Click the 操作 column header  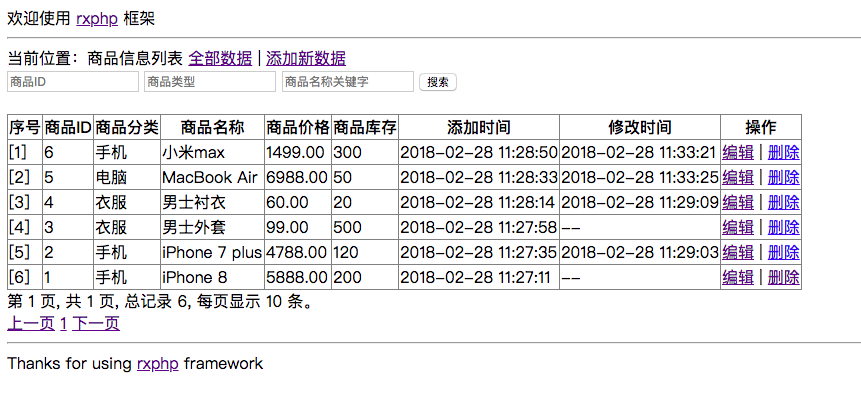coord(761,127)
